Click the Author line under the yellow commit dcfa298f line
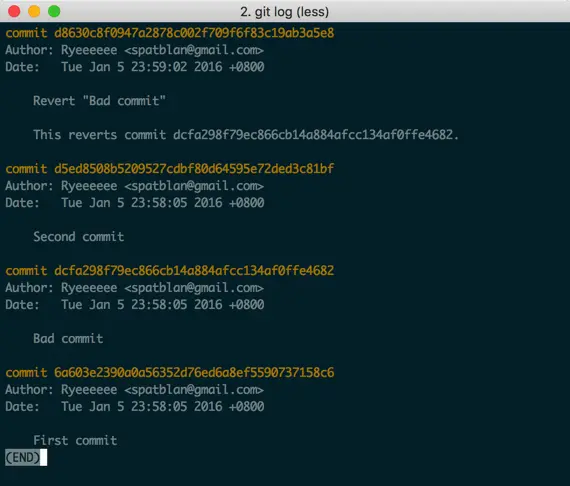This screenshot has width=570, height=486. 135,288
